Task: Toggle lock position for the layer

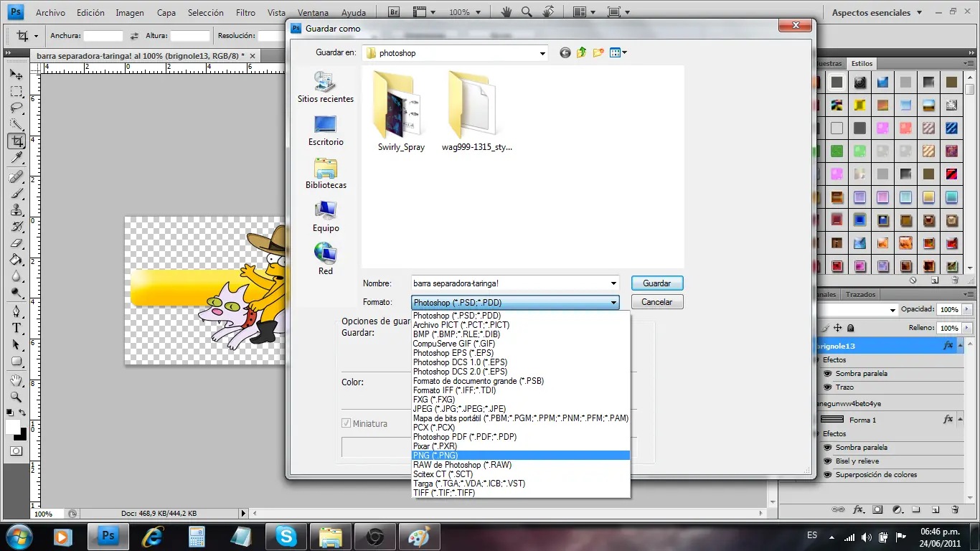Action: pyautogui.click(x=837, y=328)
